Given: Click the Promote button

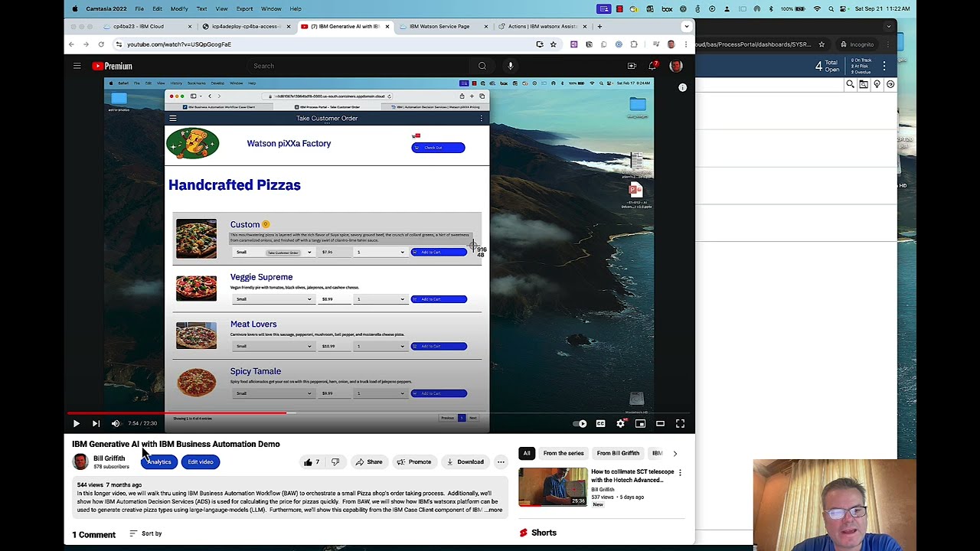Looking at the screenshot, I should pyautogui.click(x=414, y=462).
